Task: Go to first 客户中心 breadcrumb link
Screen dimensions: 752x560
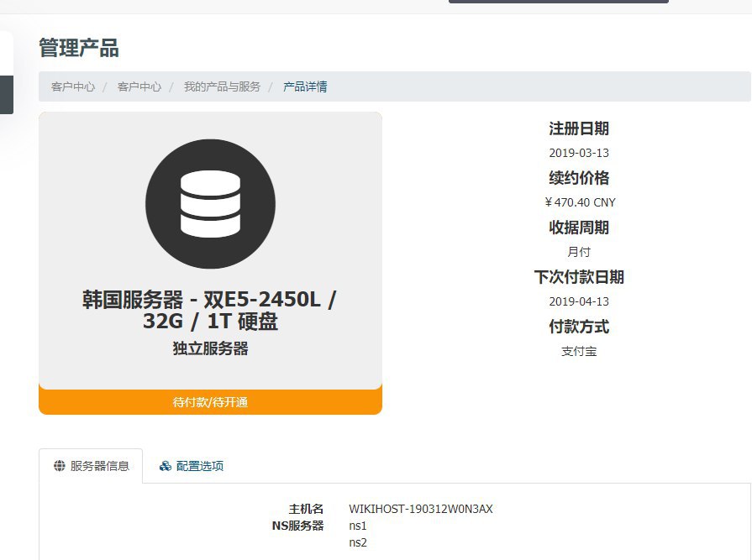Action: point(72,86)
